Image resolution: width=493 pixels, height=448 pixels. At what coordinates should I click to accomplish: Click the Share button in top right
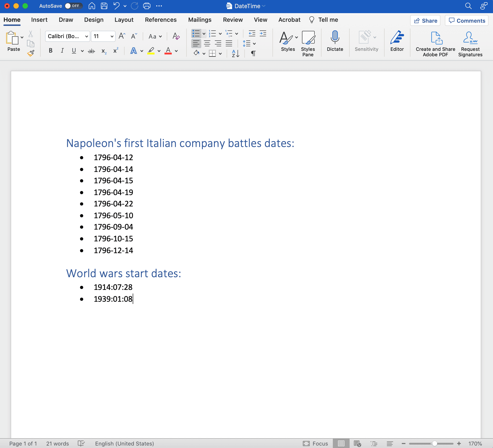tap(425, 20)
